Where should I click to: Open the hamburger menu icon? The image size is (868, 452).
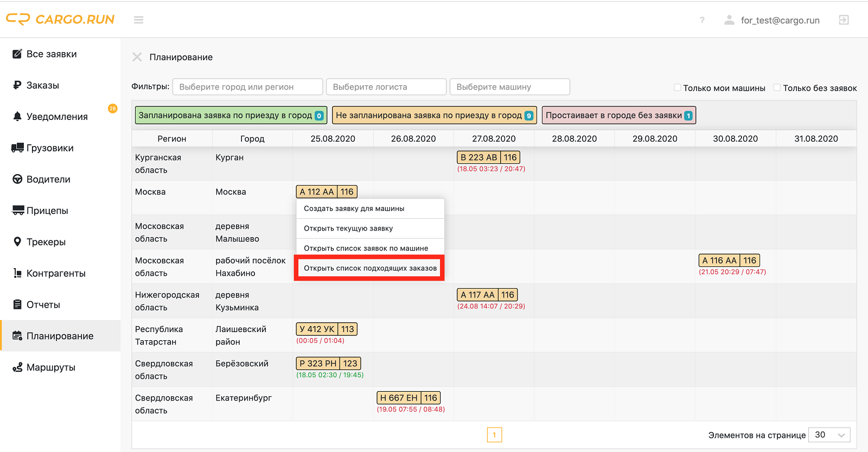139,20
